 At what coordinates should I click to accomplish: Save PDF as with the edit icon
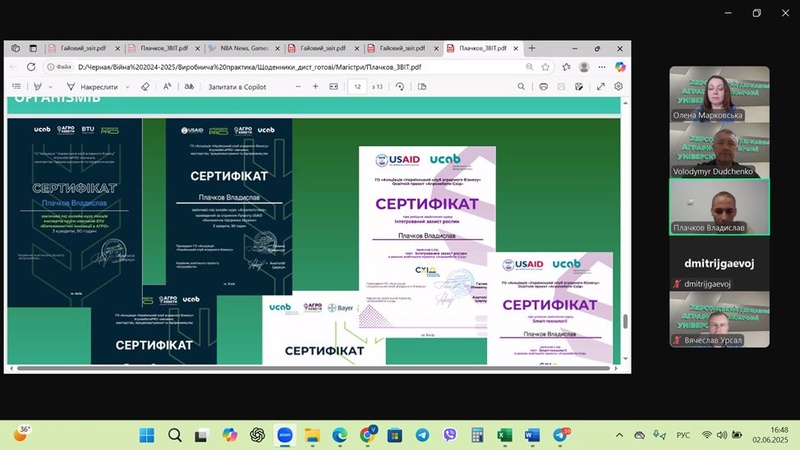[579, 87]
